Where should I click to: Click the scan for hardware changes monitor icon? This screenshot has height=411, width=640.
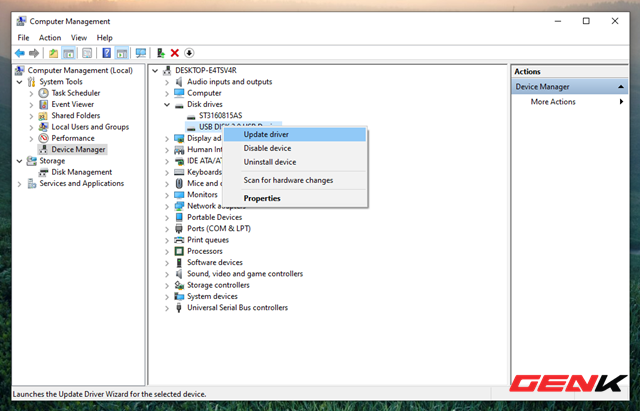click(141, 53)
